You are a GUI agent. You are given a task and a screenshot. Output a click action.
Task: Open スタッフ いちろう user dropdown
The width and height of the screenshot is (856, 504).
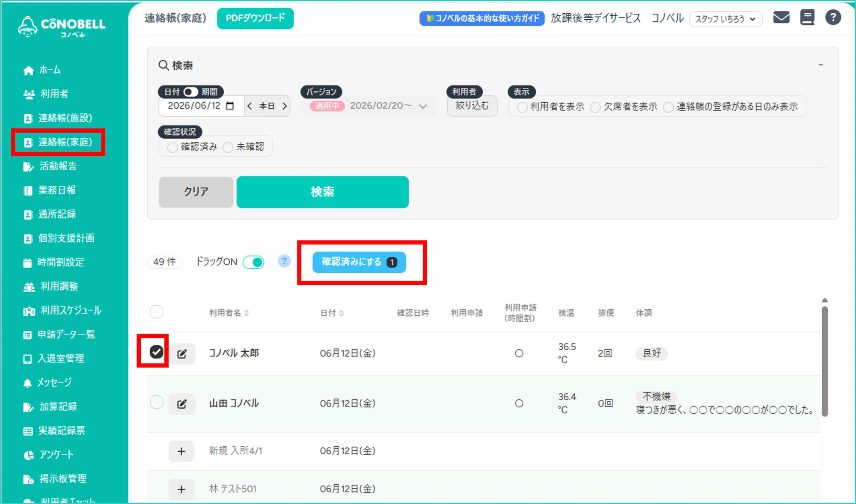click(725, 19)
